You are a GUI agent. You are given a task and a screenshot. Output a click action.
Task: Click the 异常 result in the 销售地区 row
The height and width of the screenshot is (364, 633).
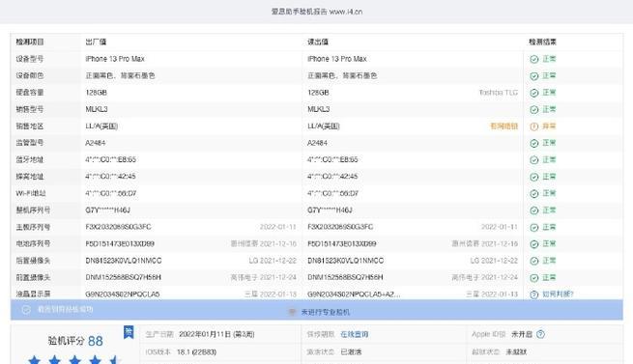tap(549, 126)
